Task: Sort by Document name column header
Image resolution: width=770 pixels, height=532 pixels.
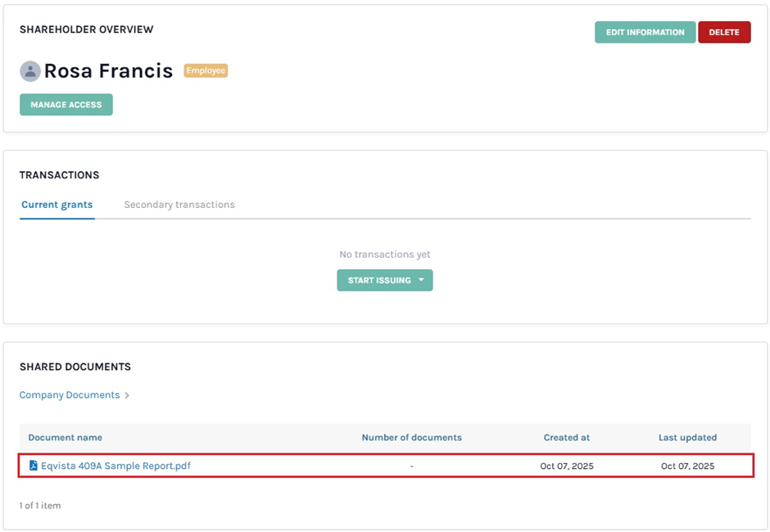Action: click(x=66, y=438)
